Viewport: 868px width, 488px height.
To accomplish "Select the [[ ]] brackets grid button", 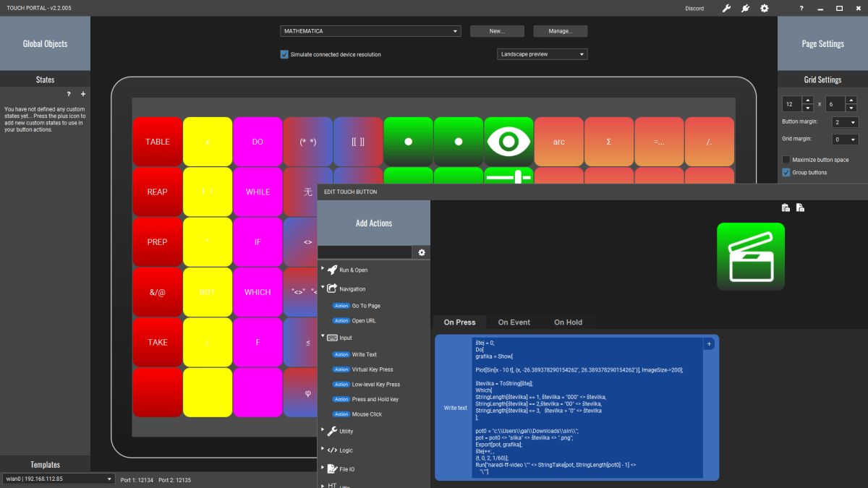I will point(358,142).
